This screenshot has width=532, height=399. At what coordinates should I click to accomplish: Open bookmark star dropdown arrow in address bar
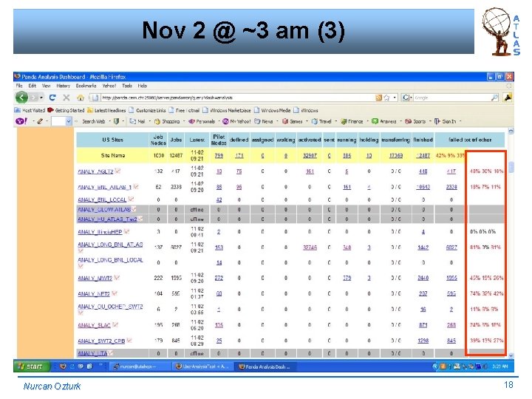click(395, 98)
